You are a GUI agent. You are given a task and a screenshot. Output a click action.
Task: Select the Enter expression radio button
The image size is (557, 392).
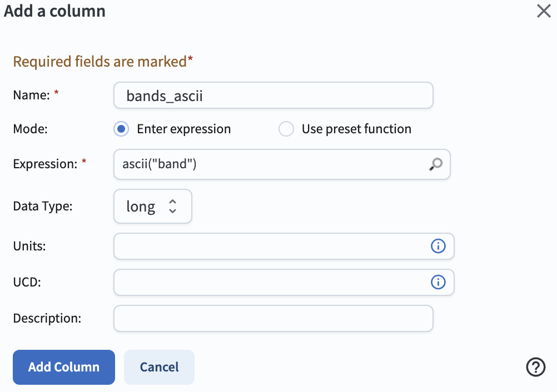pos(121,129)
